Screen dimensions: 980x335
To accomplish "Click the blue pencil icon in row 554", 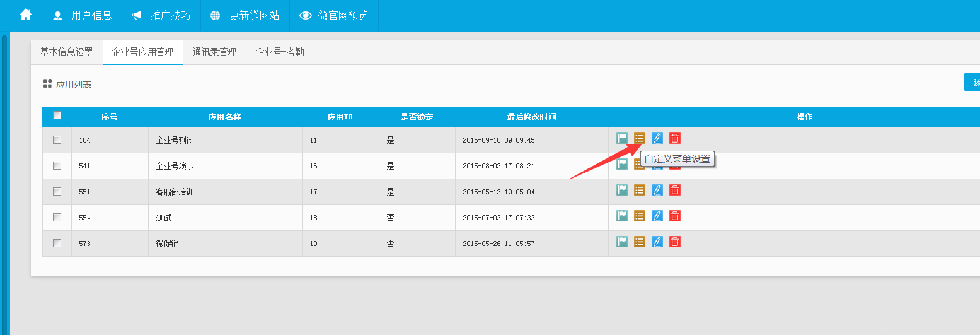I will [x=657, y=216].
